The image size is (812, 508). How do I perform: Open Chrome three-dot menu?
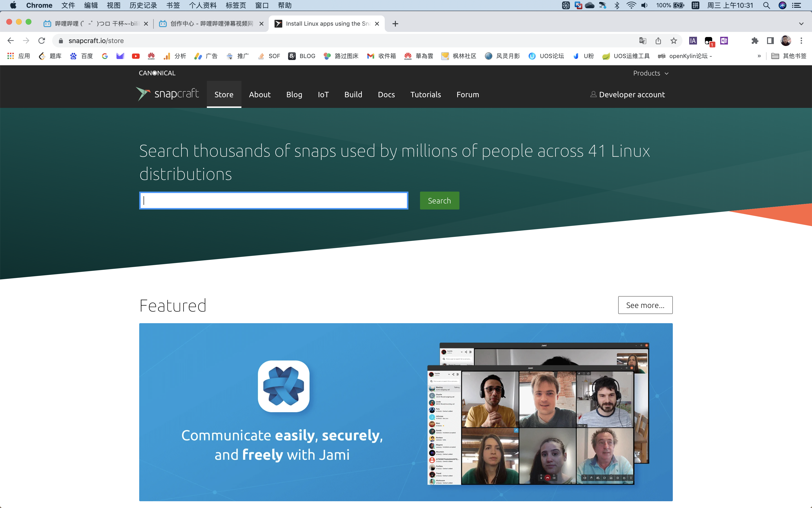[801, 41]
